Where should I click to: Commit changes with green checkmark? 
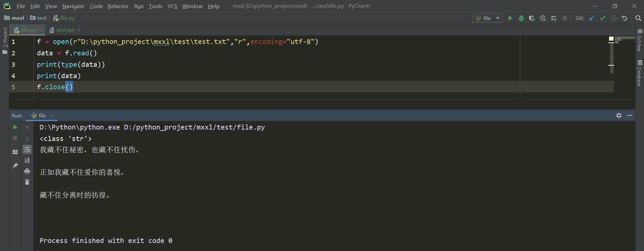tap(603, 18)
